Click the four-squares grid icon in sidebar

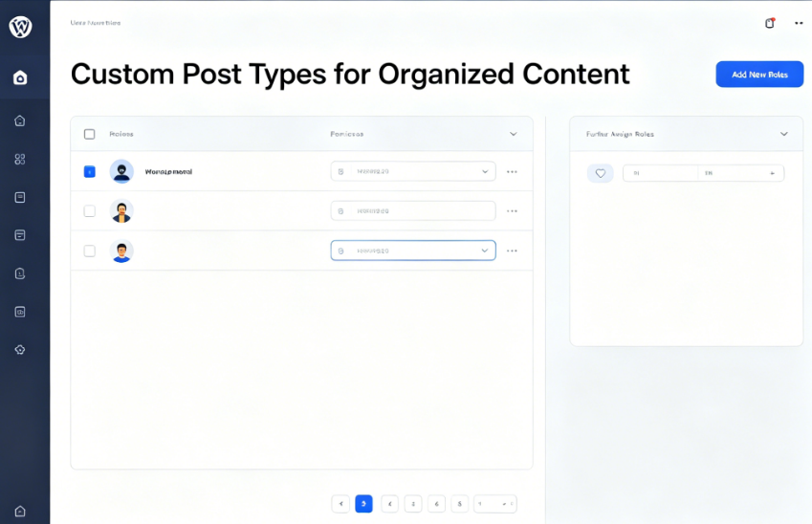(x=20, y=159)
